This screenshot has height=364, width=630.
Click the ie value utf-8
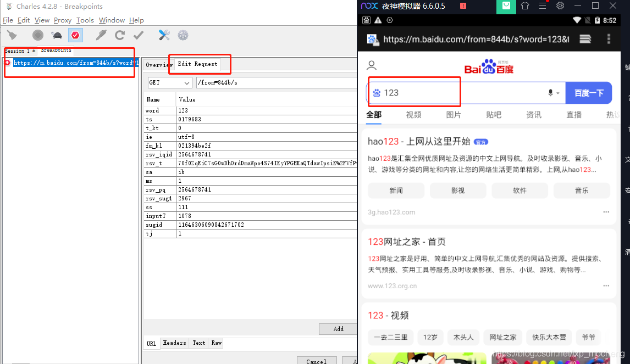tap(267, 137)
